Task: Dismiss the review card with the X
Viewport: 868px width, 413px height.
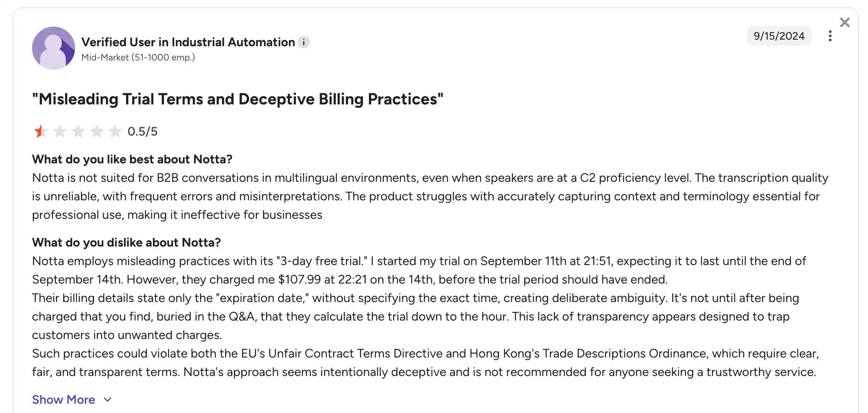Action: tap(844, 22)
